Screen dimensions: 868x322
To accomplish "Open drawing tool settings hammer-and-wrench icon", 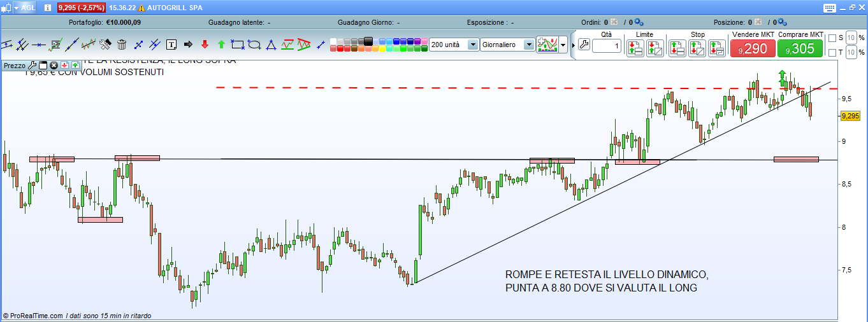I will 105,45.
